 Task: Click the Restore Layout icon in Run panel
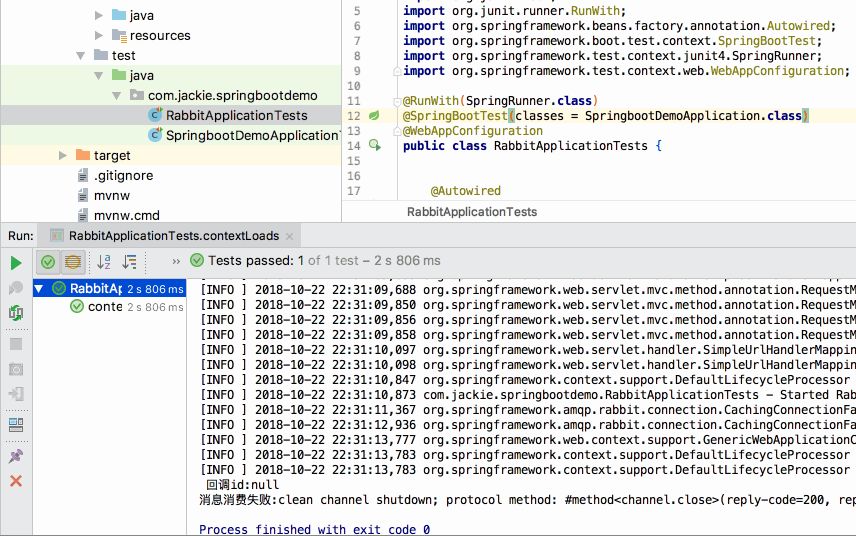click(16, 424)
